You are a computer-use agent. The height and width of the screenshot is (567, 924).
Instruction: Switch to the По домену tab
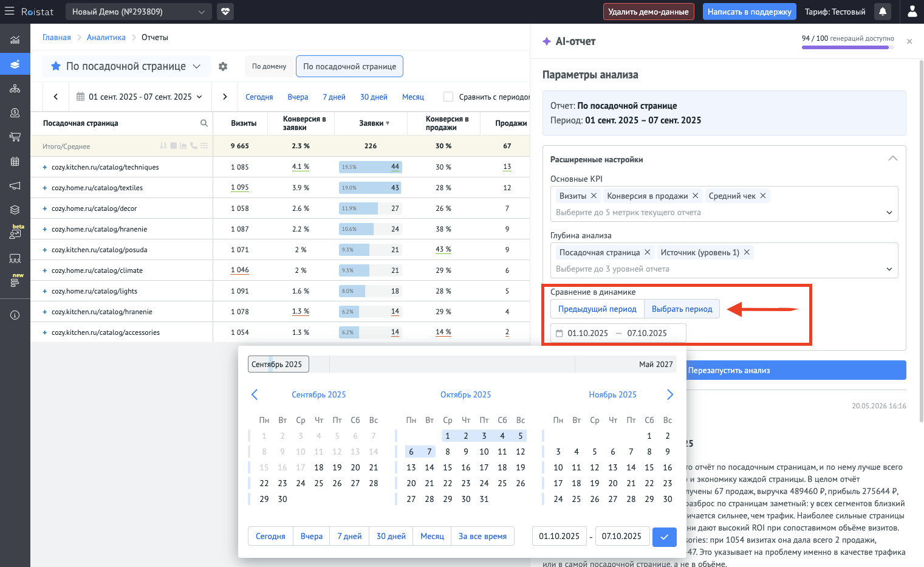[x=269, y=66]
